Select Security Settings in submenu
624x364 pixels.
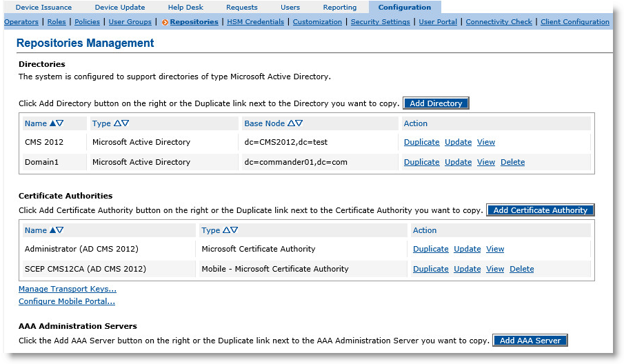(x=380, y=22)
